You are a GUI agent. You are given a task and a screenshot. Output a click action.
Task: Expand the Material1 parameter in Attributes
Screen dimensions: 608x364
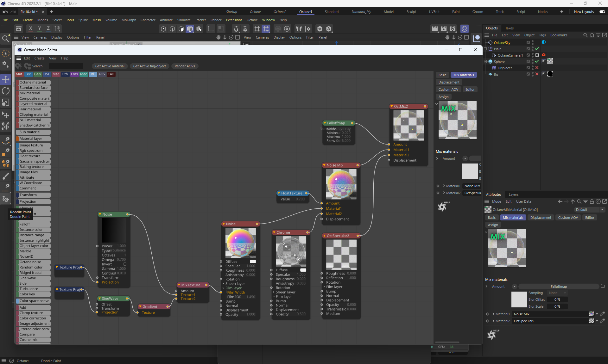pyautogui.click(x=493, y=314)
